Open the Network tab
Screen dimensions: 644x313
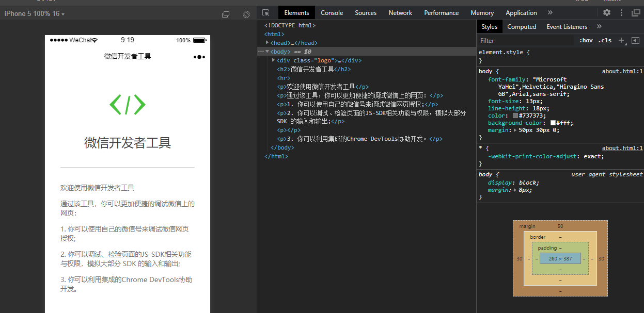pos(400,13)
